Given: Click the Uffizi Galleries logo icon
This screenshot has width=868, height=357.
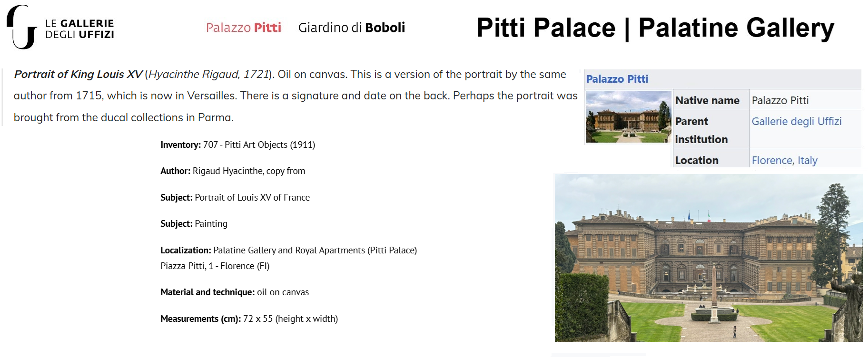Looking at the screenshot, I should coord(21,27).
